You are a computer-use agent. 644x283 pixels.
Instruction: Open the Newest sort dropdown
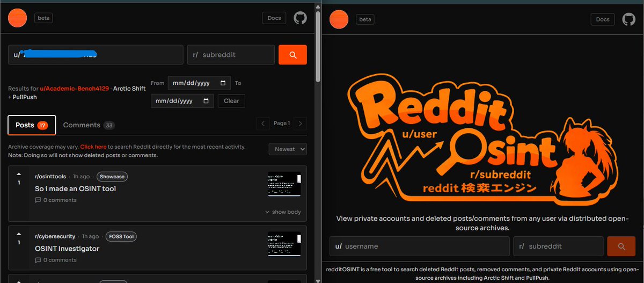(288, 149)
